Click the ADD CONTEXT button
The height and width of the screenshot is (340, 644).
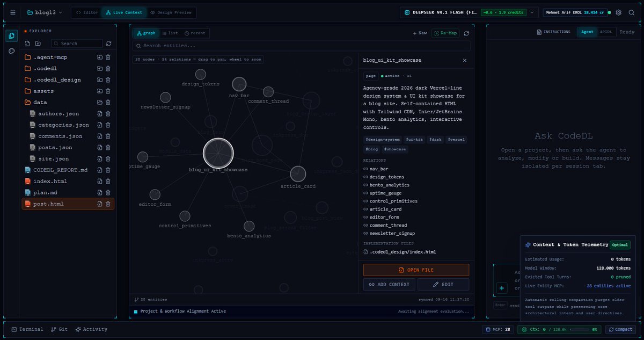point(389,284)
